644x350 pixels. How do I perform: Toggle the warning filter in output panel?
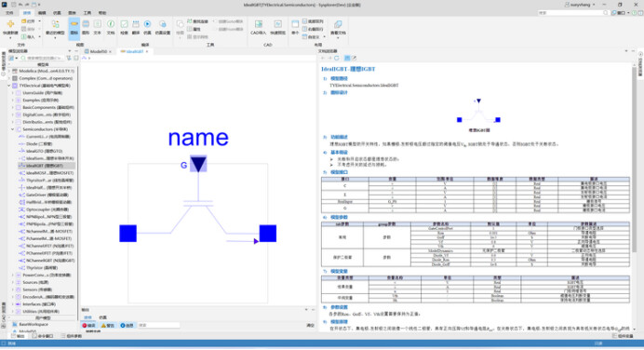pyautogui.click(x=108, y=326)
